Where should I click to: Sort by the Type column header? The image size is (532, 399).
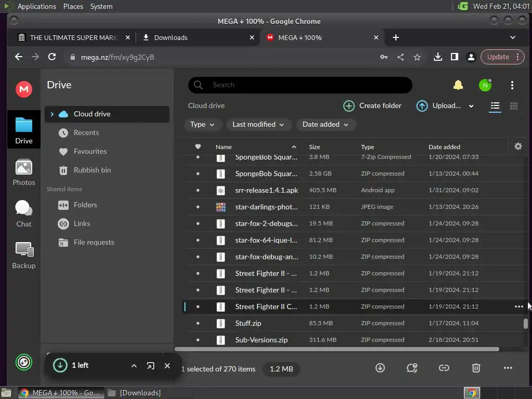point(367,147)
